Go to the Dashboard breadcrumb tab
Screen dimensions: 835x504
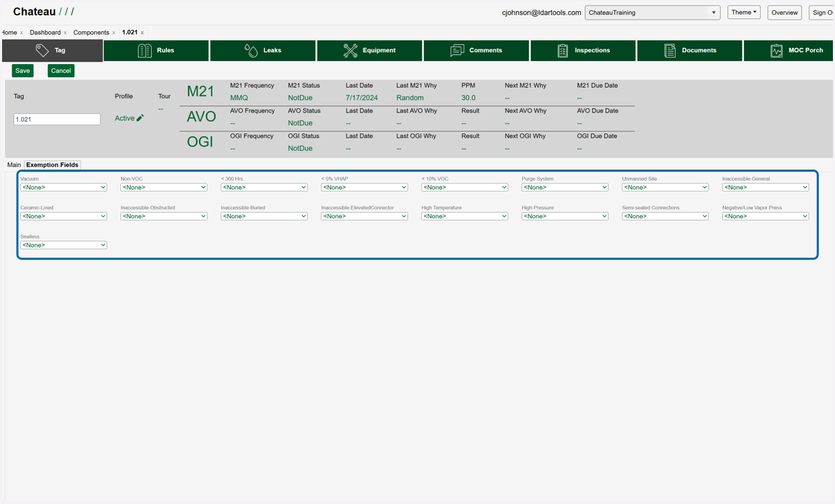click(45, 33)
